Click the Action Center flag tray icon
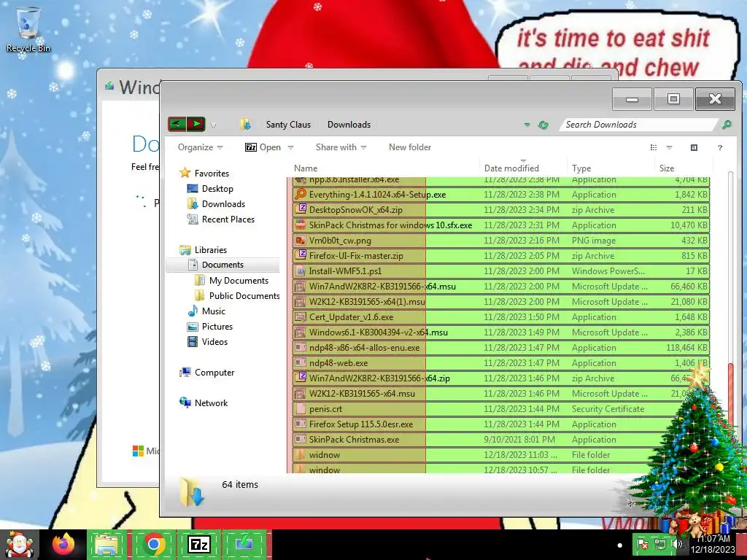 (643, 544)
